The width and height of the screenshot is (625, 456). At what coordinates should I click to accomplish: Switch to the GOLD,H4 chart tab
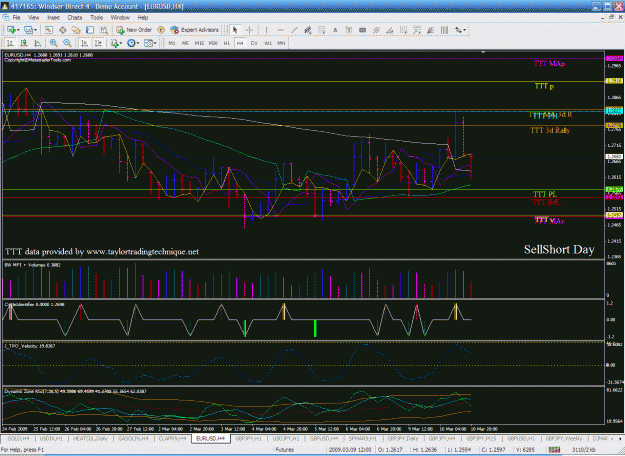click(18, 438)
